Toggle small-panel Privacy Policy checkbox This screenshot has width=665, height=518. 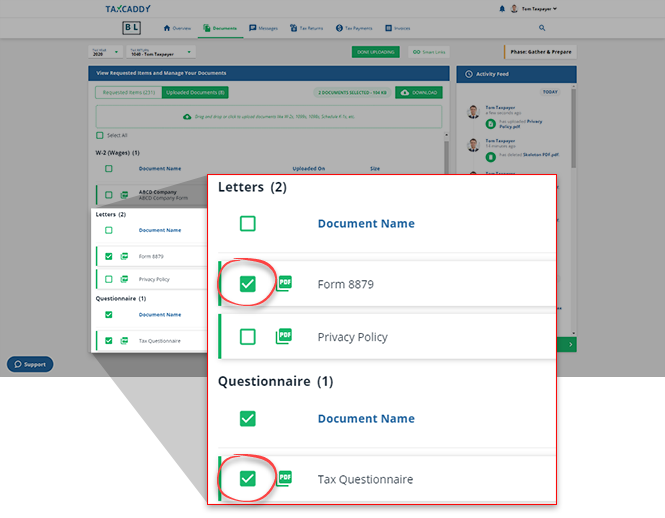point(109,279)
